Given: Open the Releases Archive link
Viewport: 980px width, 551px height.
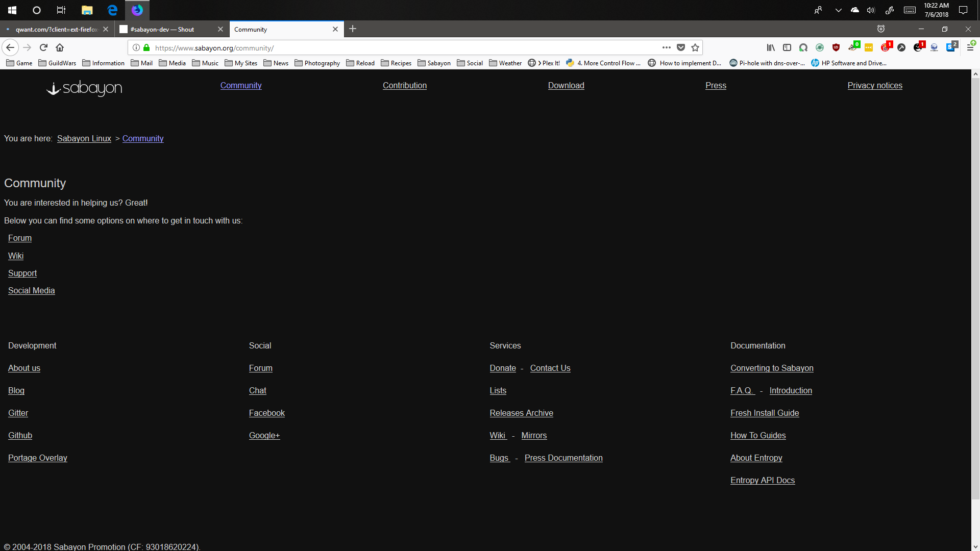Looking at the screenshot, I should point(522,413).
